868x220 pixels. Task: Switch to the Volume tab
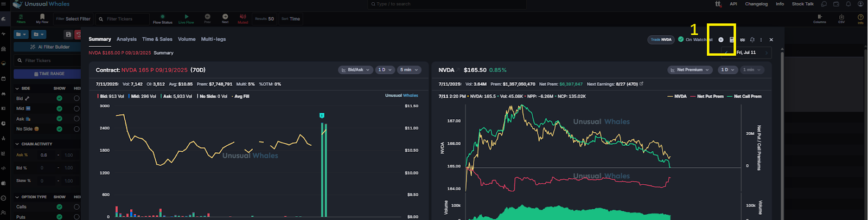click(x=187, y=39)
